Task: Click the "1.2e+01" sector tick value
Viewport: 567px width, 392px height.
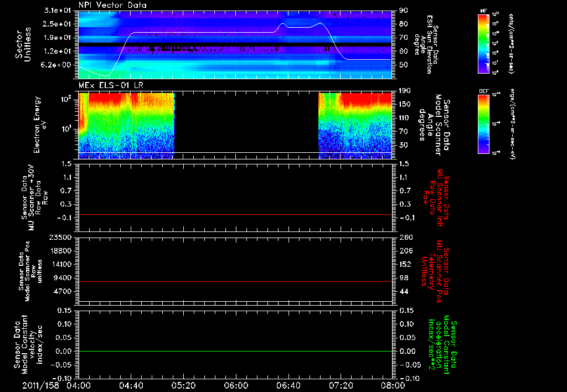Action: coord(57,51)
